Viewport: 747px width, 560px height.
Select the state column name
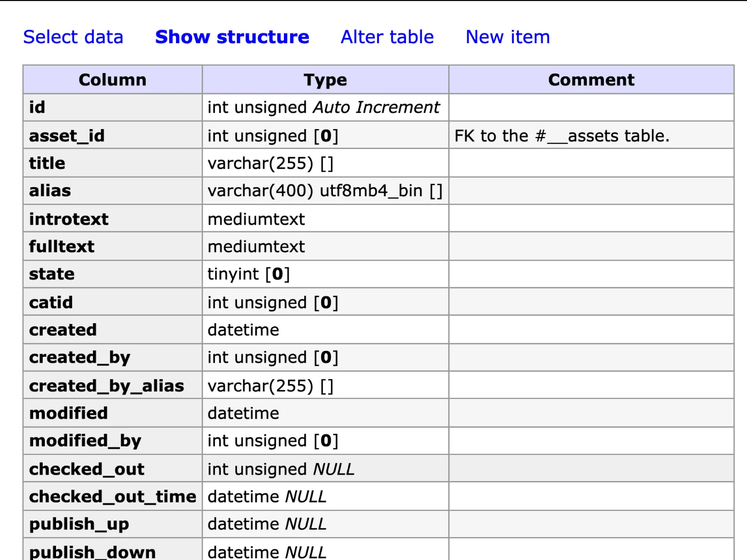(x=52, y=274)
